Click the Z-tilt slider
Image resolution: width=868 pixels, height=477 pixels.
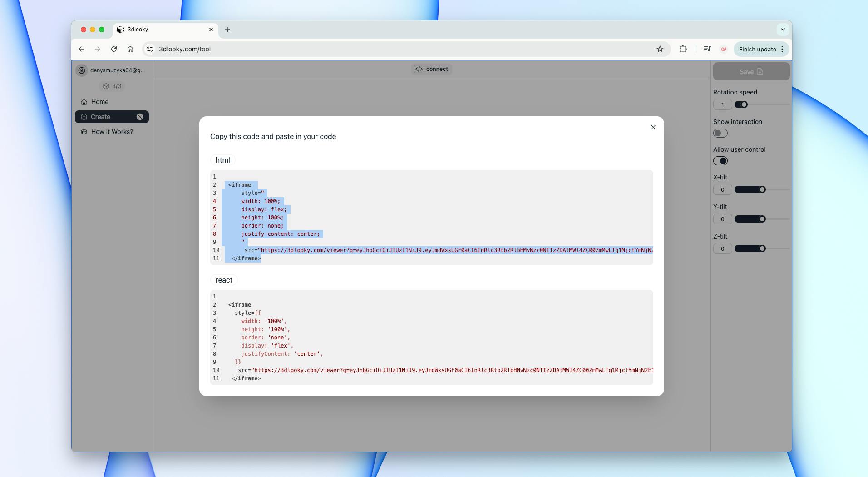pos(762,248)
